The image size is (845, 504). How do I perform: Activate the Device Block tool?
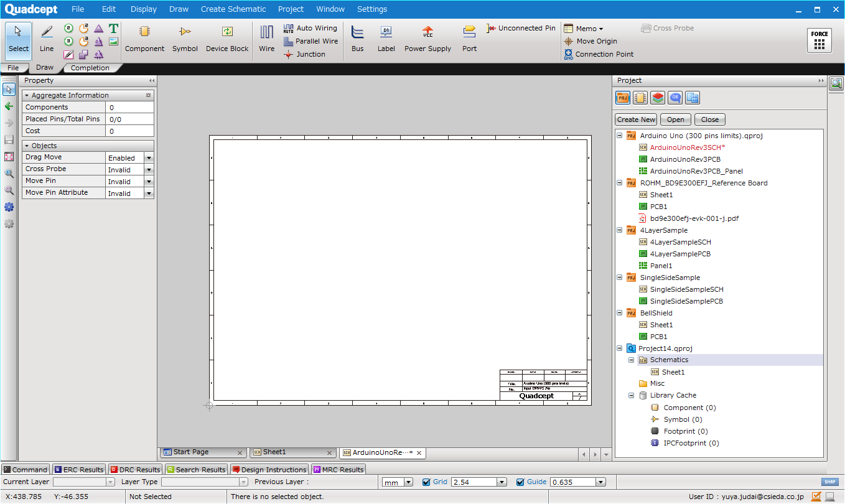(x=227, y=39)
